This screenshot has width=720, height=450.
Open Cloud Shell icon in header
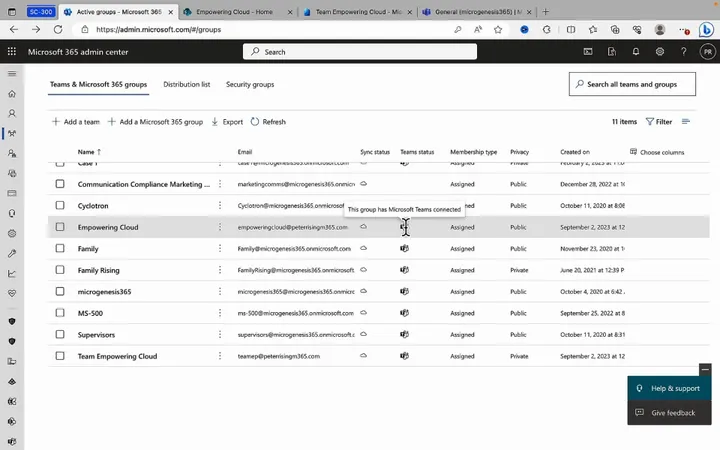click(x=588, y=51)
